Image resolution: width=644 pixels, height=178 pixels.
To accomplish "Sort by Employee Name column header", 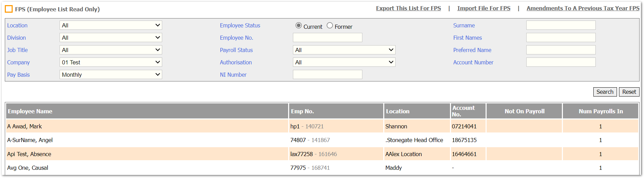I will 30,111.
